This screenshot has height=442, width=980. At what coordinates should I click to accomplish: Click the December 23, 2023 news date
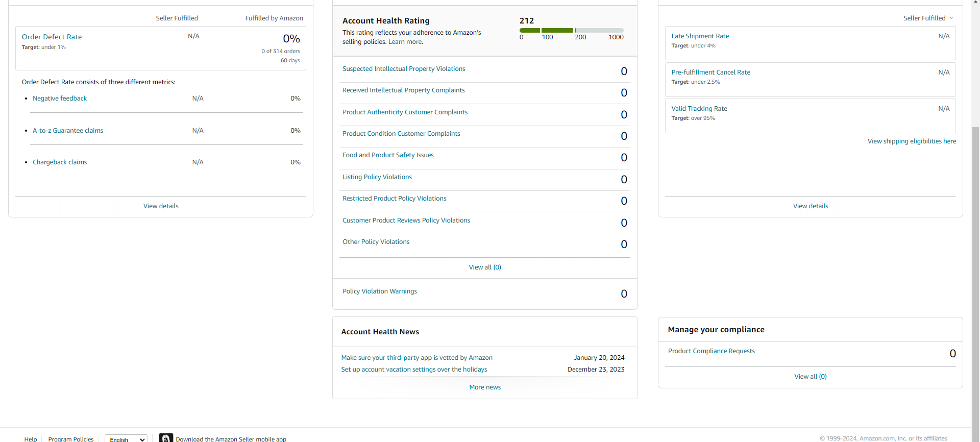pyautogui.click(x=596, y=369)
